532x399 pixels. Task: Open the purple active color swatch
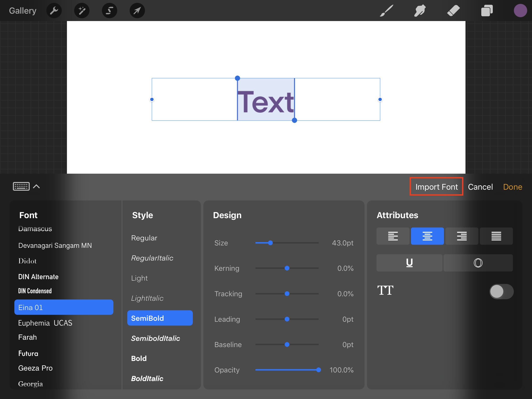click(520, 11)
